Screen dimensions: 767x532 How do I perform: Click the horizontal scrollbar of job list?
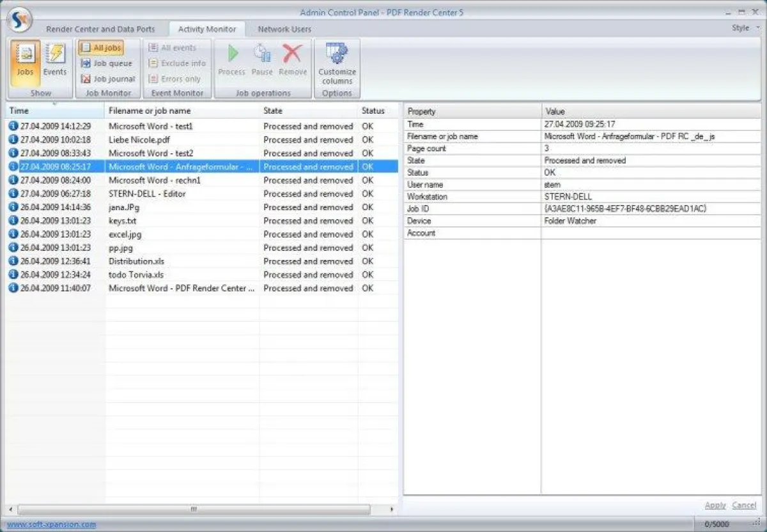pyautogui.click(x=193, y=510)
